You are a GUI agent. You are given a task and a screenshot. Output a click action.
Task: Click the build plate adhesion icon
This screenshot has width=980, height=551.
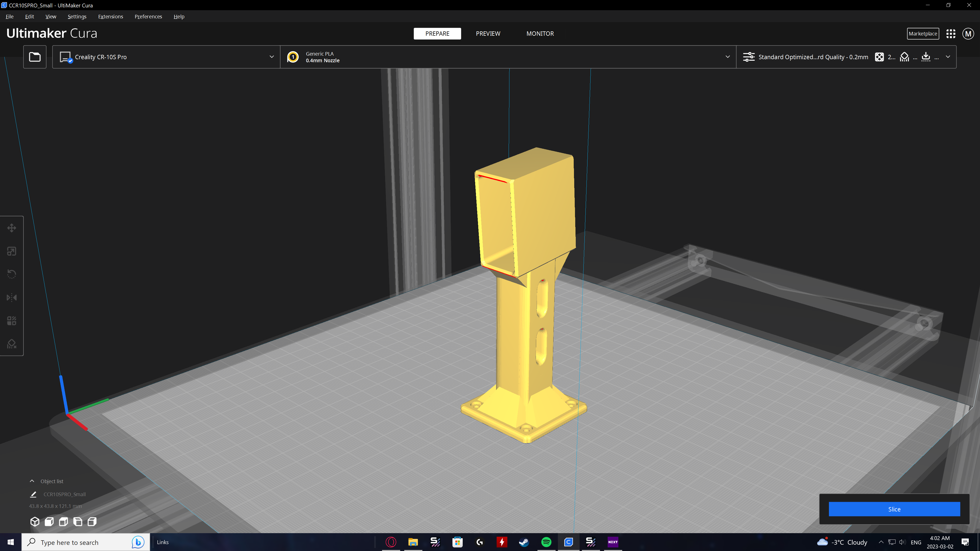926,57
